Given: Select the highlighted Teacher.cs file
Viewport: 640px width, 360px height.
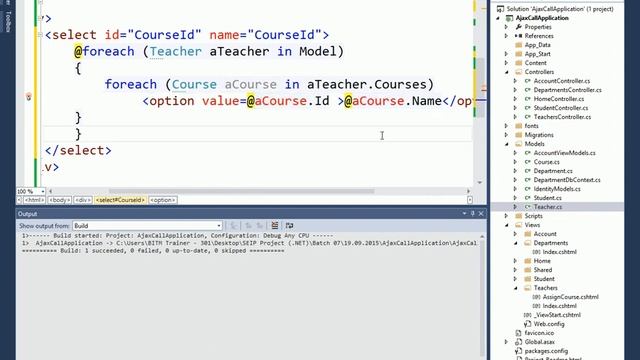Looking at the screenshot, I should pos(547,207).
